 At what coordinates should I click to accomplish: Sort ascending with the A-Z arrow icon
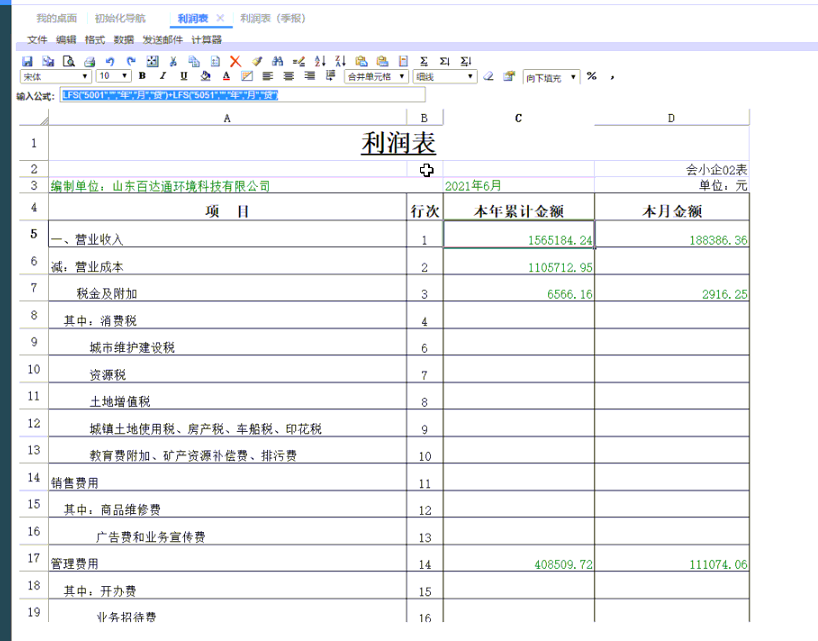pyautogui.click(x=320, y=62)
